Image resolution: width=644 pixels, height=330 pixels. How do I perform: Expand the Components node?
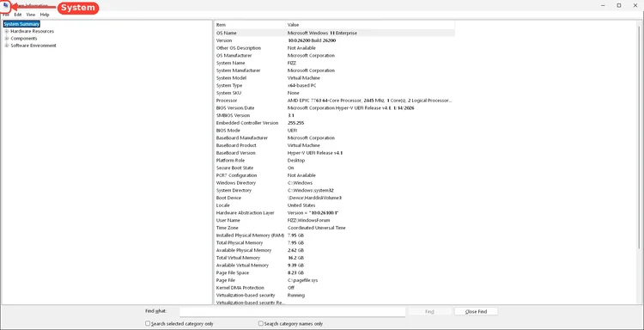(x=7, y=39)
